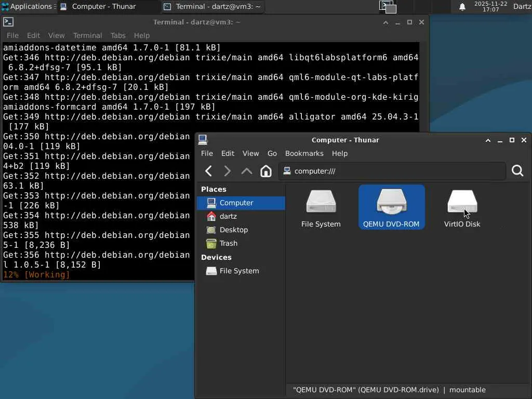Minimize the Terminal window
The height and width of the screenshot is (399, 532).
[x=397, y=22]
